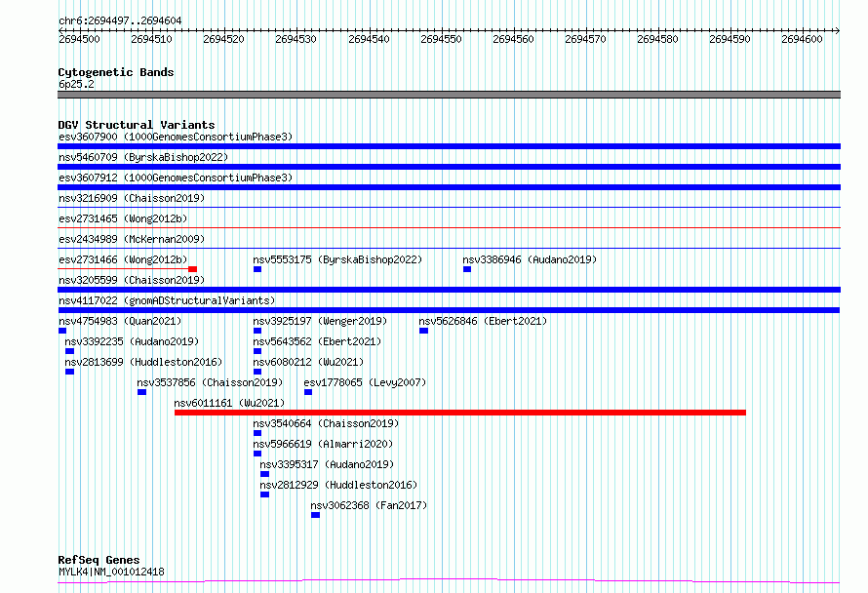Click the blue marker under nsv5643562
Screen dimensions: 868x593
coord(257,351)
